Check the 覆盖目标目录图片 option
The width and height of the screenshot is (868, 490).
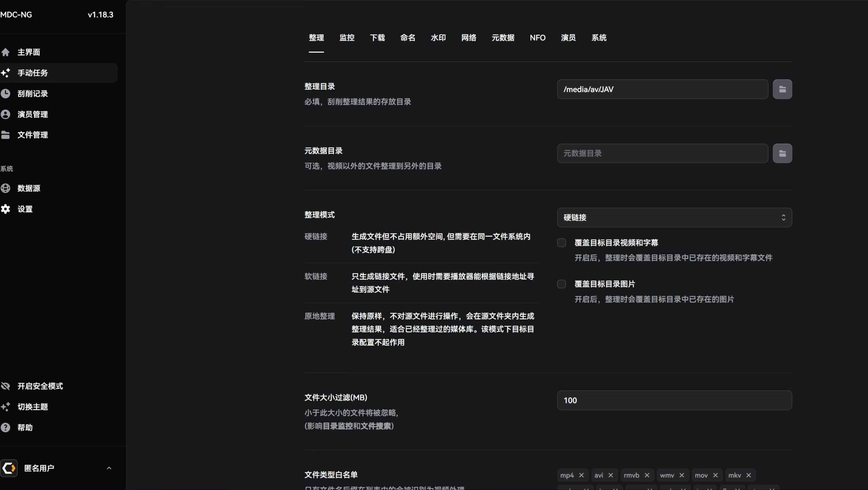click(x=561, y=284)
